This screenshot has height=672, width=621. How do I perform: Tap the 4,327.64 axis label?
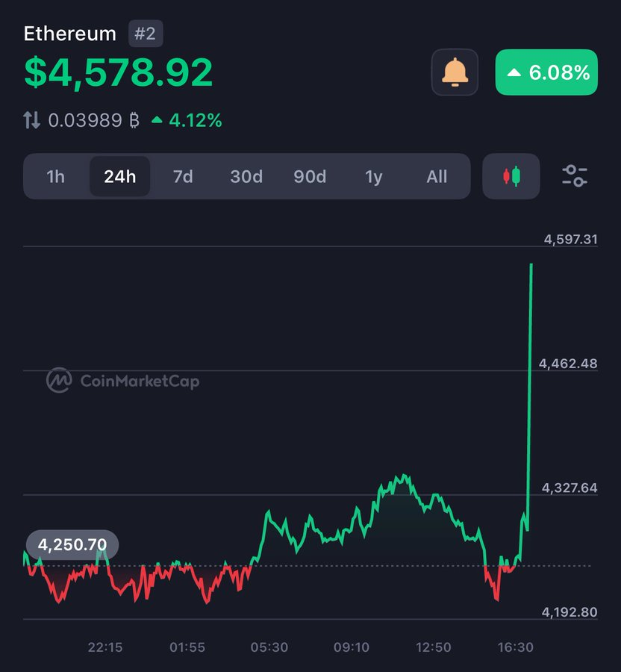click(x=569, y=488)
